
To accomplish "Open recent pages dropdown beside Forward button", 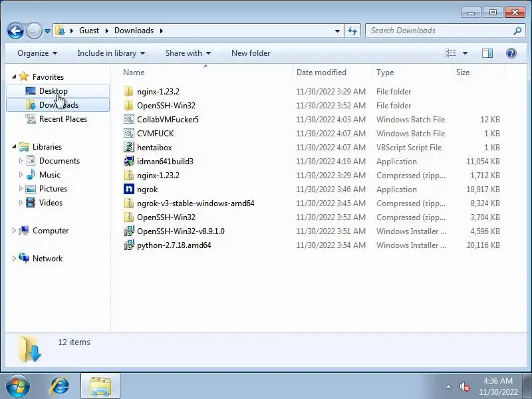I will [47, 31].
